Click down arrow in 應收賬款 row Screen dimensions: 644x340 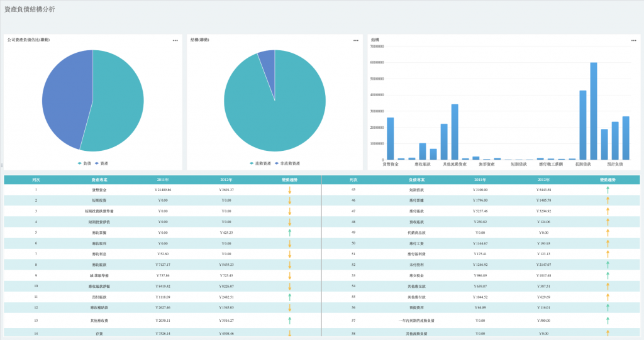[x=289, y=265]
